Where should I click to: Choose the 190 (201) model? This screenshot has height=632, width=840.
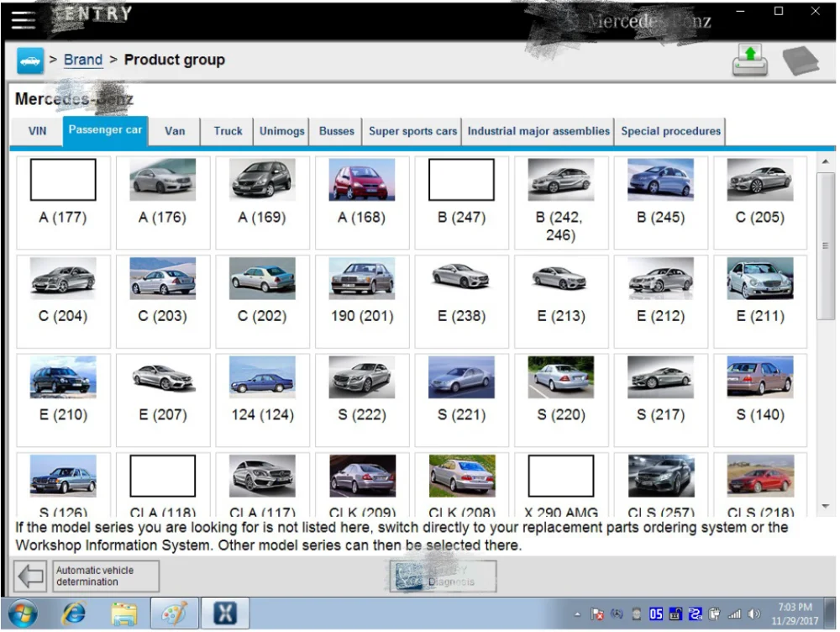point(362,301)
